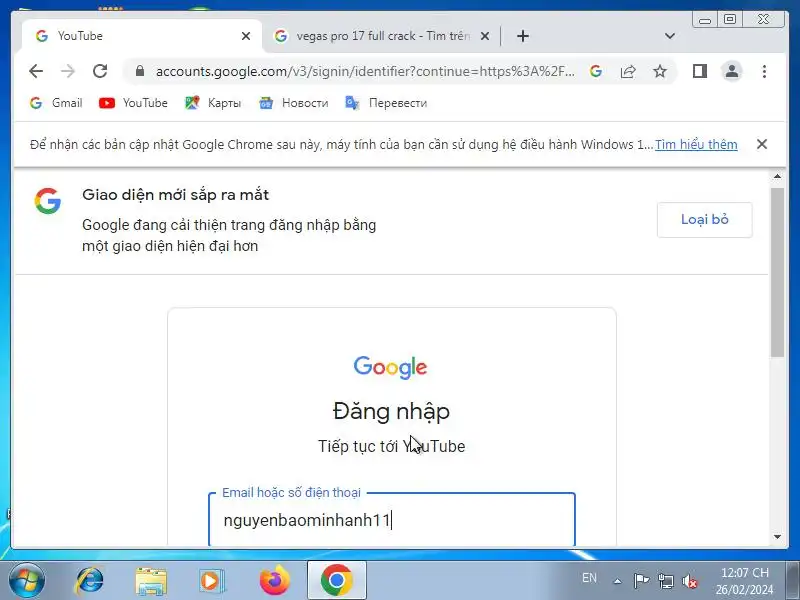Launch Firefox from taskbar
Image resolution: width=800 pixels, height=600 pixels.
(274, 581)
